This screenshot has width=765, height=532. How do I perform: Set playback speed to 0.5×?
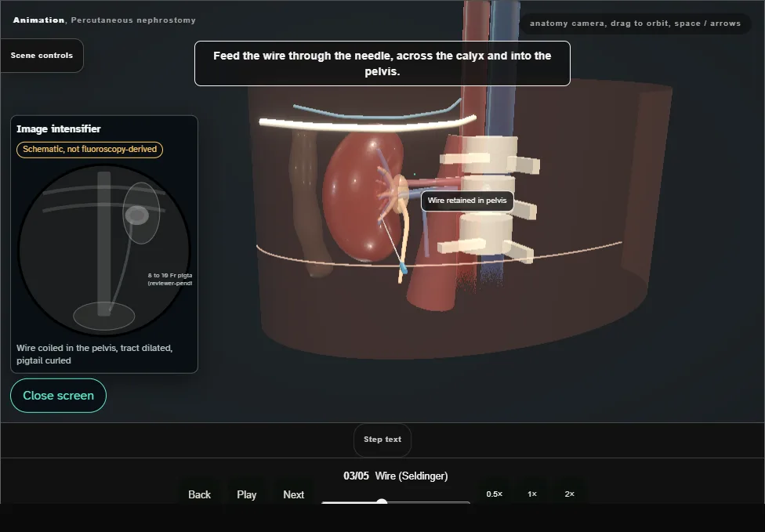[495, 494]
